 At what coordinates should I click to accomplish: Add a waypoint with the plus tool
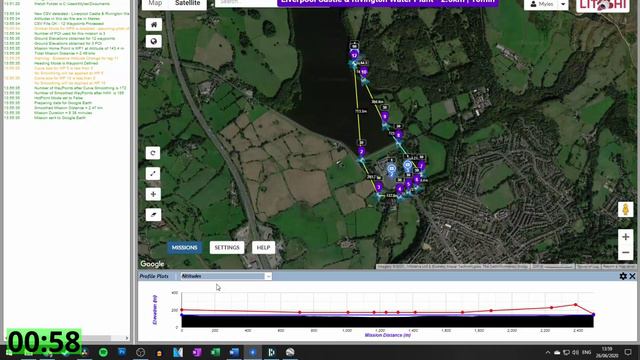point(153,194)
